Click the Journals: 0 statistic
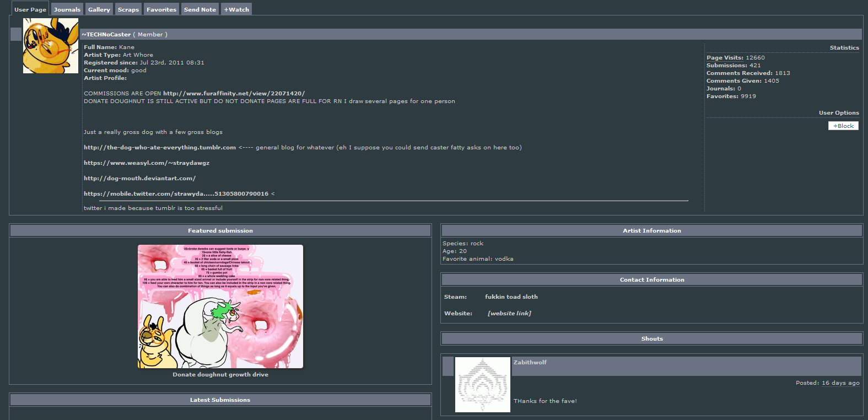Viewport: 868px width, 420px height. [x=724, y=89]
